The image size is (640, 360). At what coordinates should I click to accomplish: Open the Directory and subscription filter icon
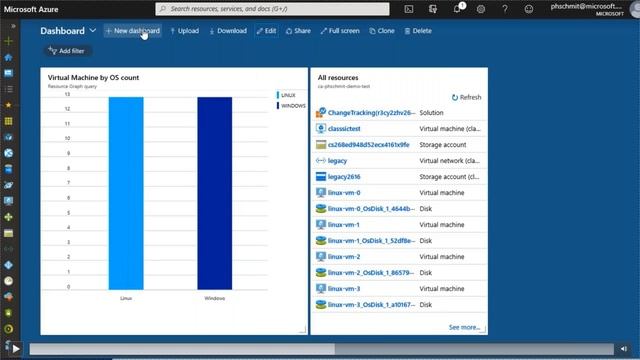[x=433, y=9]
